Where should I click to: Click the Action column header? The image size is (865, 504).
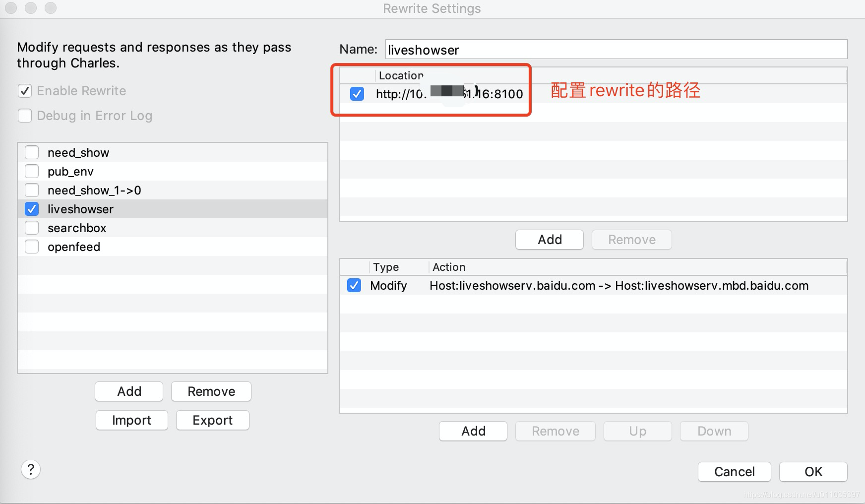tap(638, 267)
